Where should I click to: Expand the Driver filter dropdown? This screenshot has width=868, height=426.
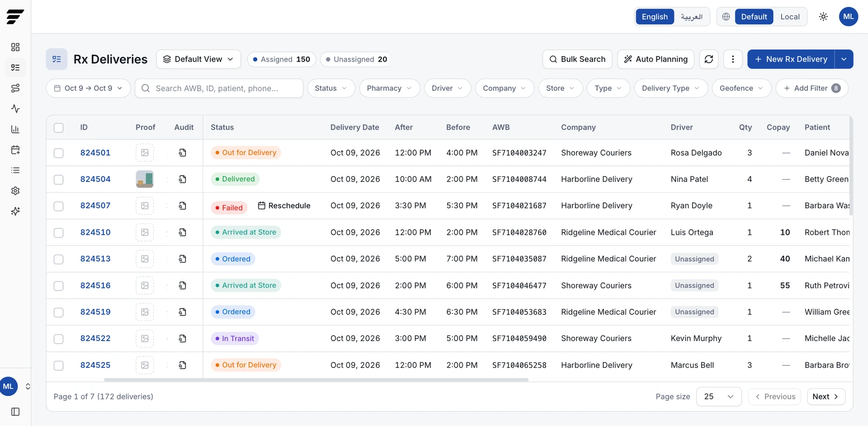click(447, 88)
